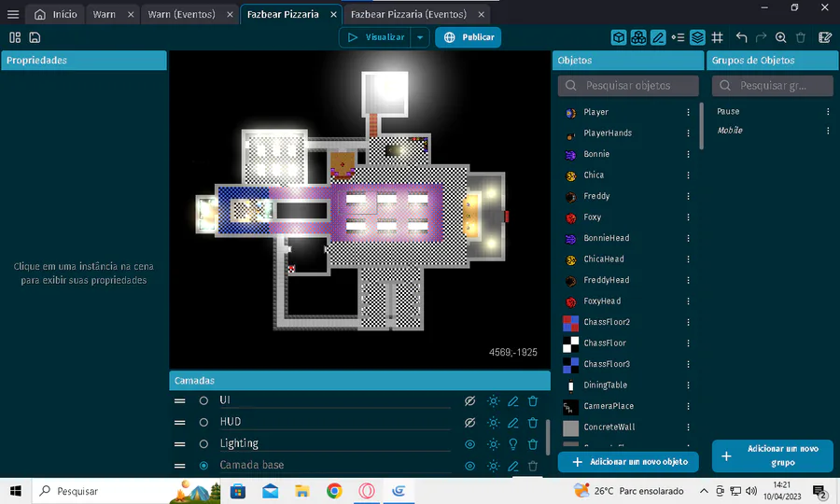Switch to the Início tab
840x504 pixels.
(56, 14)
